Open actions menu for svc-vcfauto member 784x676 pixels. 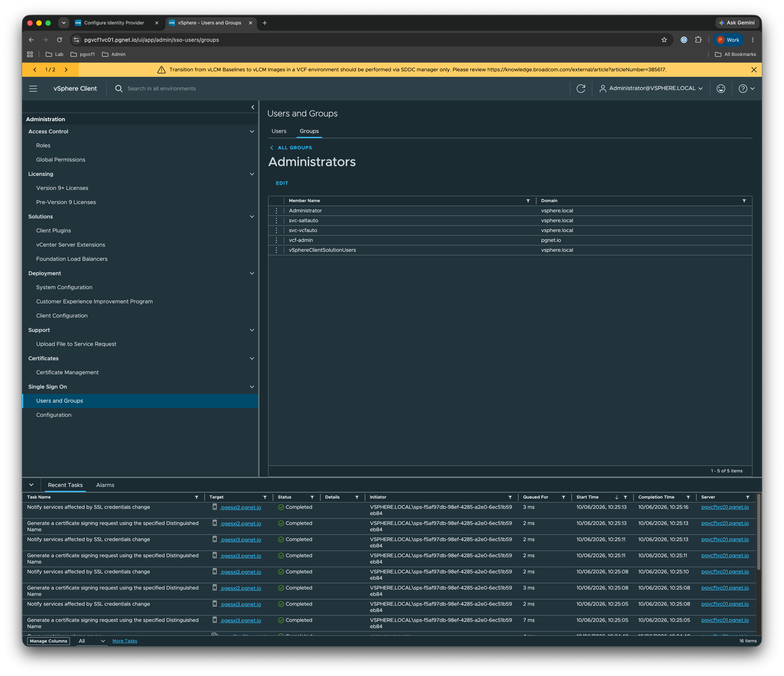(x=276, y=230)
